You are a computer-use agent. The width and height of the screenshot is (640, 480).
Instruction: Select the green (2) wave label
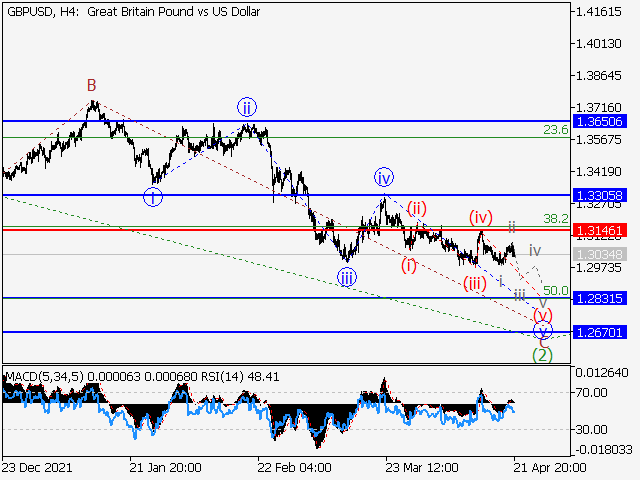[542, 355]
